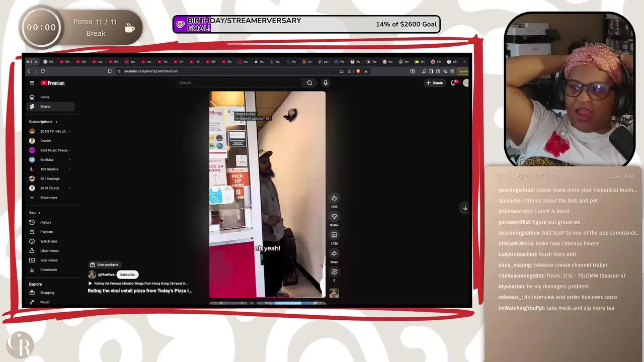Dislike the short
This screenshot has height=362, width=644.
pyautogui.click(x=334, y=216)
